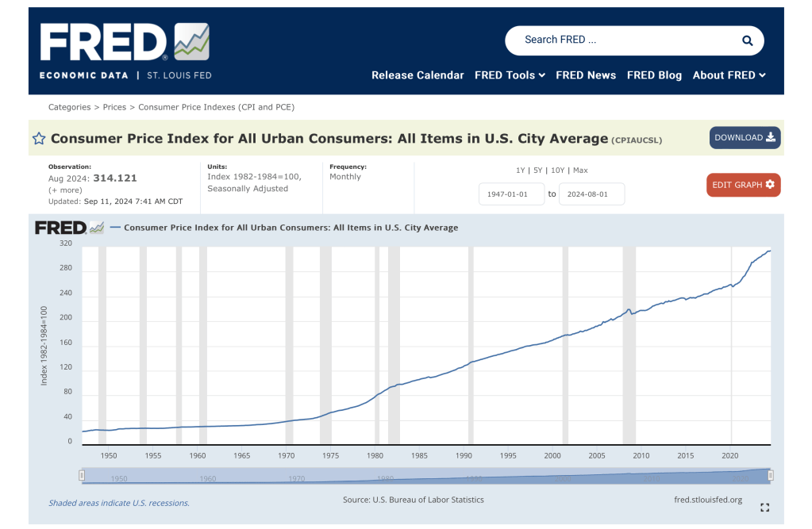The image size is (812, 529).
Task: Open the Release Calendar page
Action: pos(418,75)
